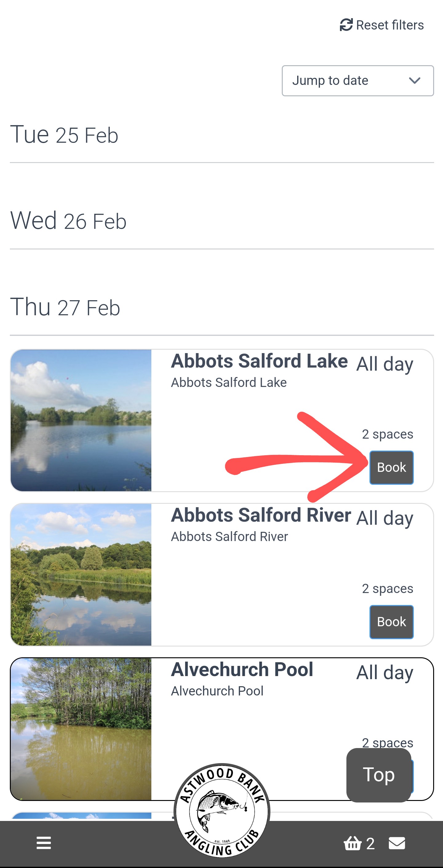Select the Abbots Salford River title
Screen dimensions: 443x868
[261, 515]
